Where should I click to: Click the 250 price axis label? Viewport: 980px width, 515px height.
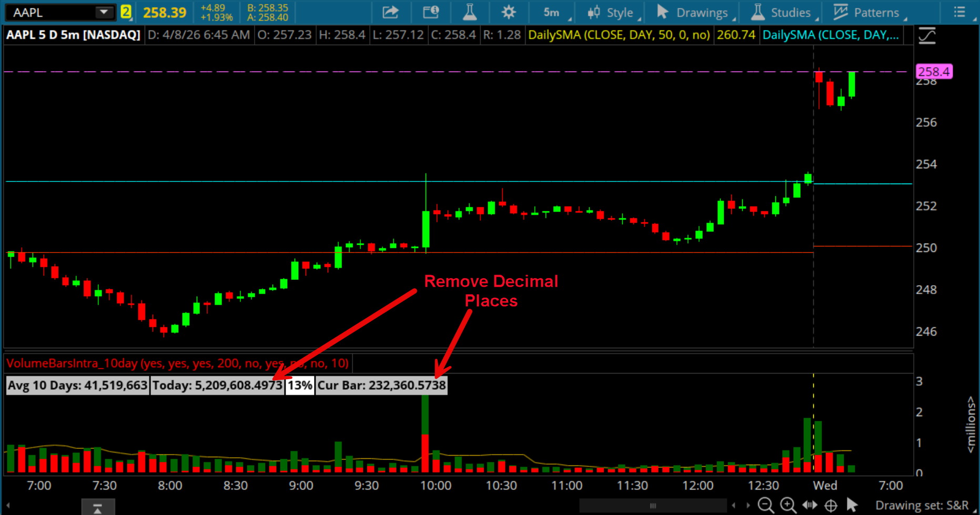(x=926, y=248)
